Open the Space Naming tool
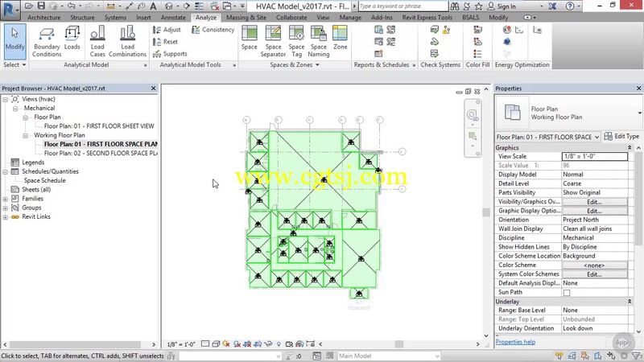 coord(318,42)
